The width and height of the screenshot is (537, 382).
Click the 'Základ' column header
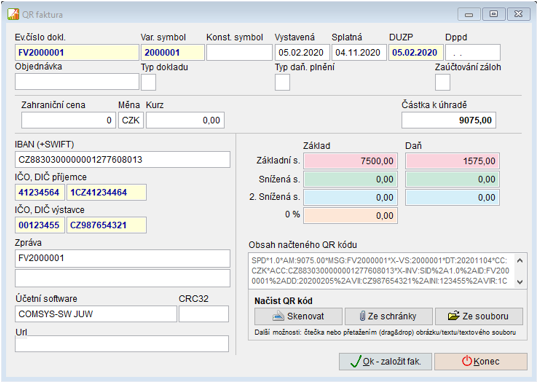click(x=316, y=146)
